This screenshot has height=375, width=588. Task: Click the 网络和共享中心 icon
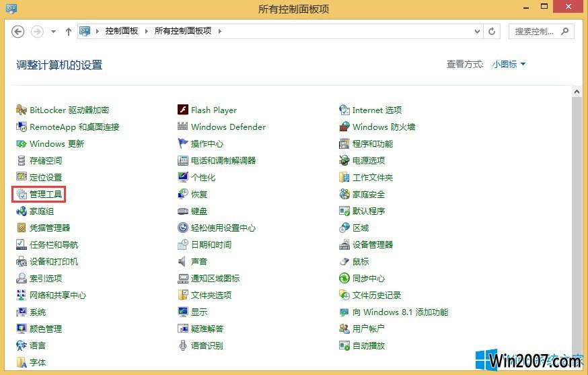point(22,295)
